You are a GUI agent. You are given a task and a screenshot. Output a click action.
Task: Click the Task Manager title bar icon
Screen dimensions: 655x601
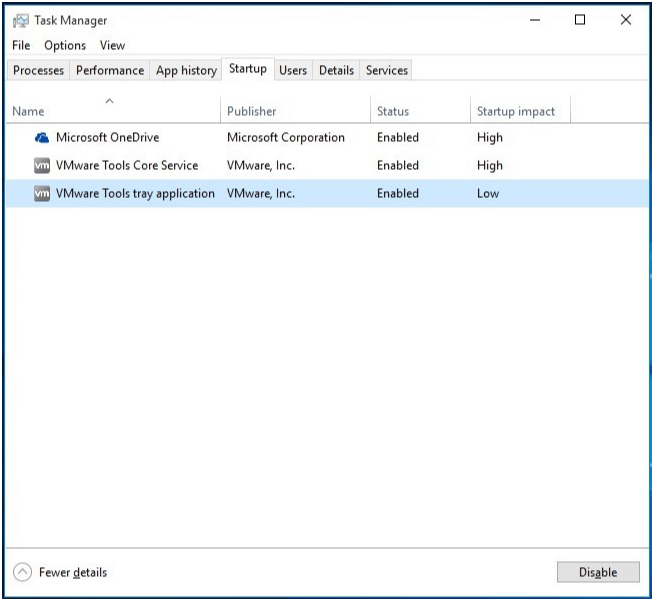pyautogui.click(x=20, y=20)
